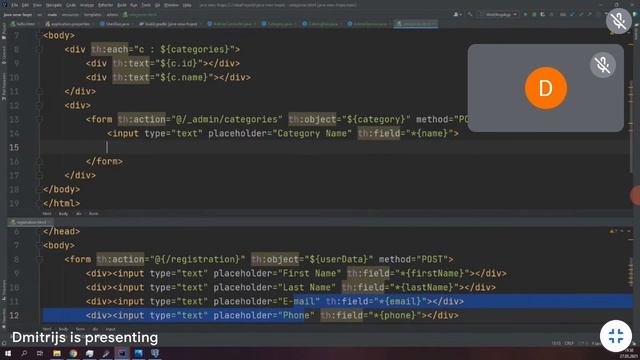Image resolution: width=640 pixels, height=360 pixels.
Task: Open the Build menu
Action: (122, 5)
